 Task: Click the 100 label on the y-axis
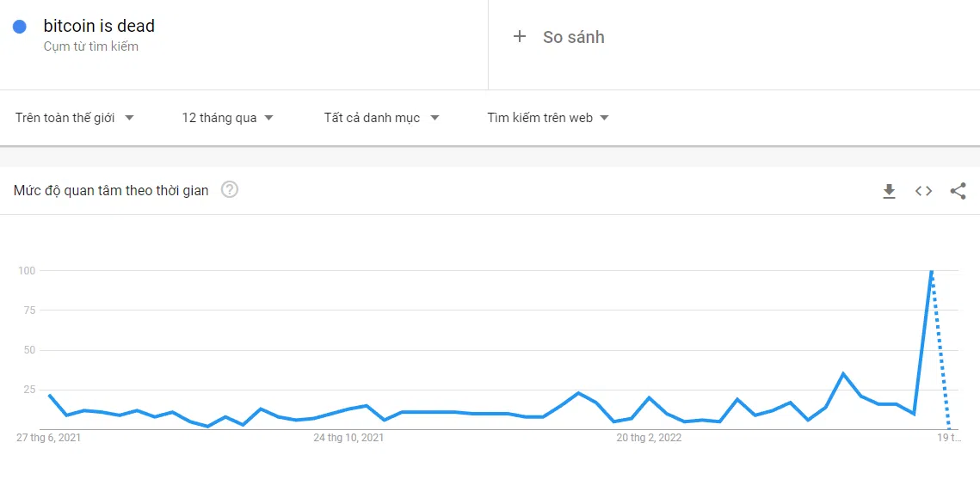coord(27,271)
